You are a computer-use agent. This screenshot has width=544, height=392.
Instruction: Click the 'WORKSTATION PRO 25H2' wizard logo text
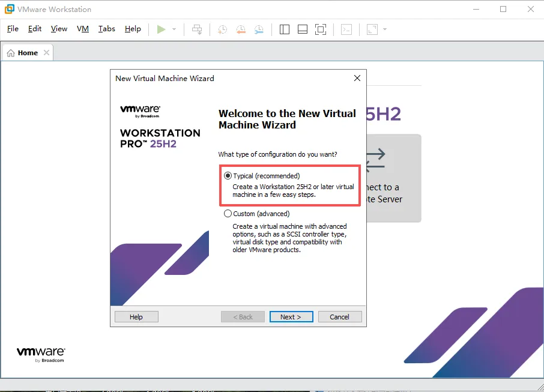pyautogui.click(x=160, y=138)
